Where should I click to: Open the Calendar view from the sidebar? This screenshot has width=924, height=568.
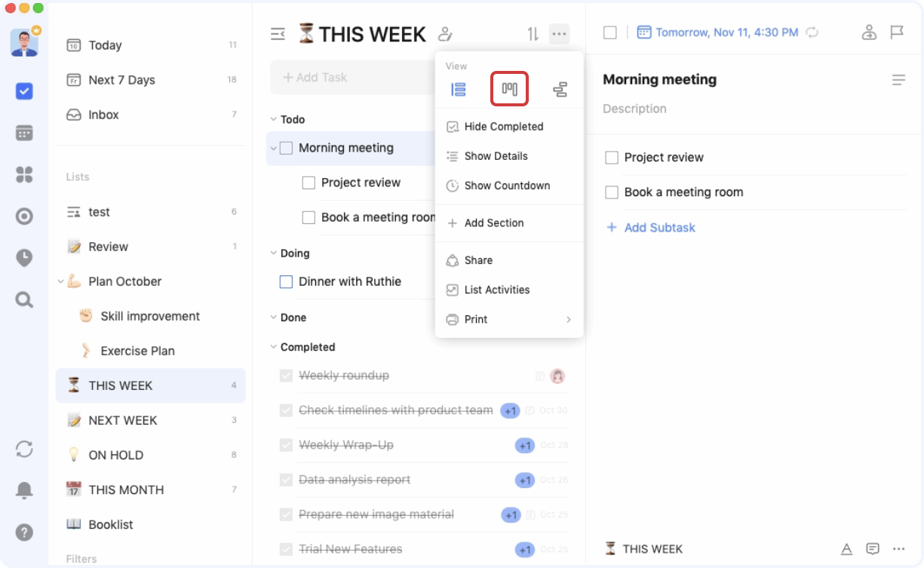coord(24,132)
